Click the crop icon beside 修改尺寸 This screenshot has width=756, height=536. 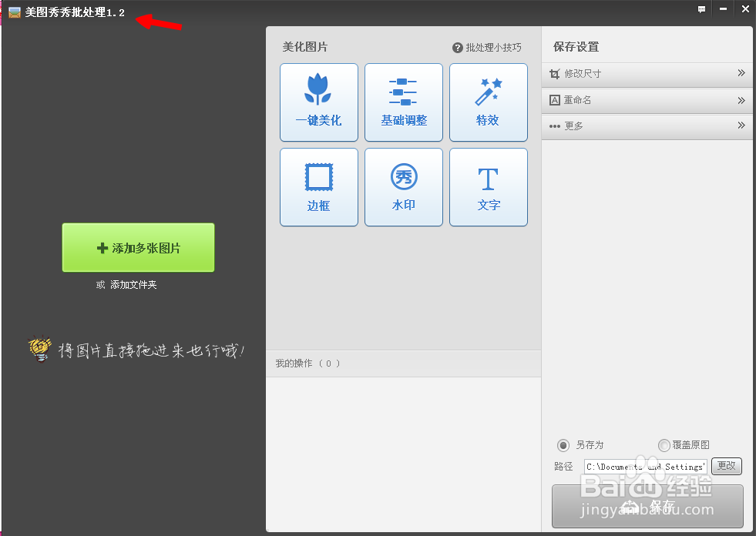coord(554,74)
